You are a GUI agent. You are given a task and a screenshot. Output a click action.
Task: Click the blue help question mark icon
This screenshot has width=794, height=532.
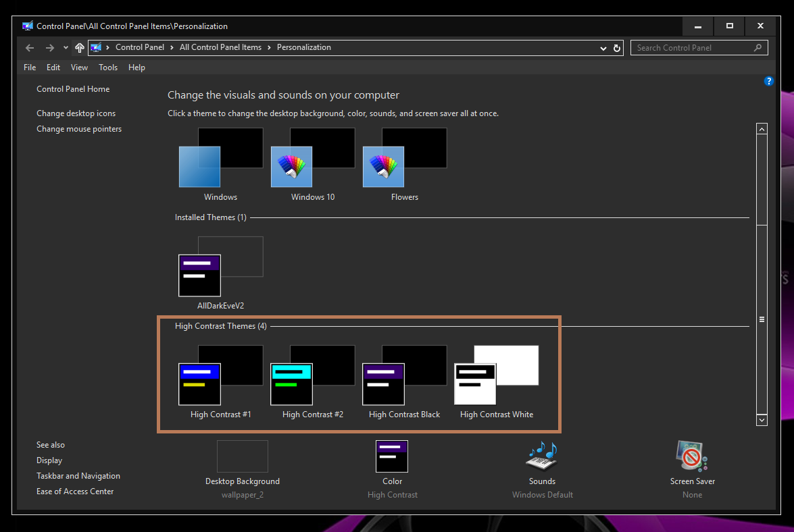click(x=769, y=81)
